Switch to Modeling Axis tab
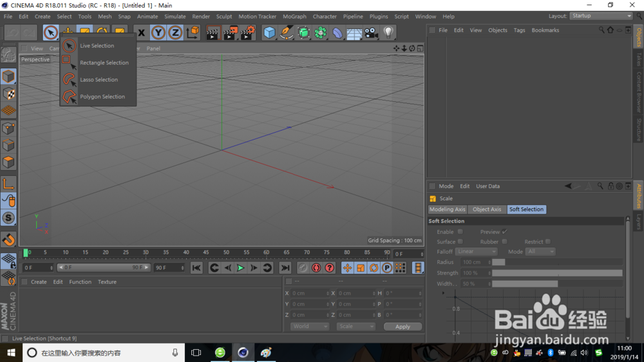 point(448,209)
